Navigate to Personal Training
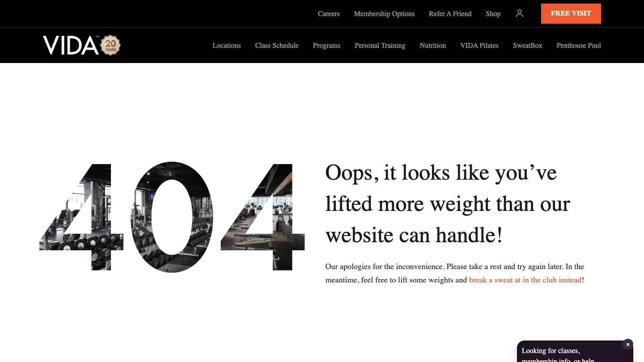 (x=380, y=46)
